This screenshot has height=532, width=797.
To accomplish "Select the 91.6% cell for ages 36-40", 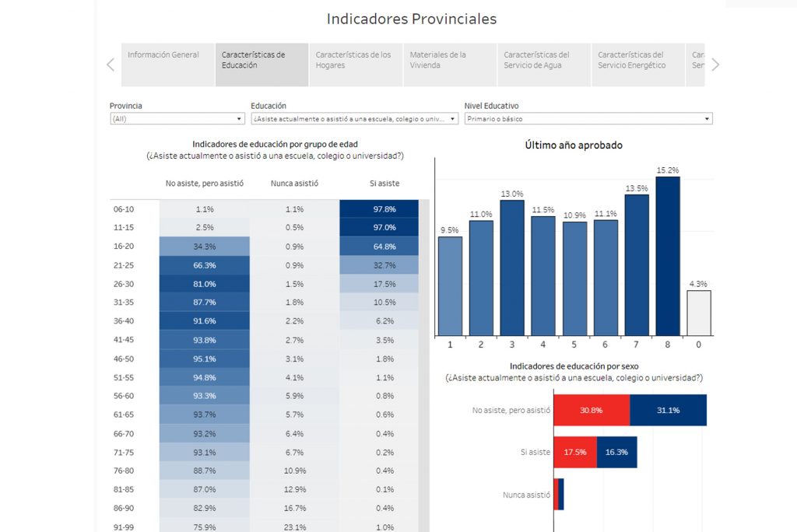I will pyautogui.click(x=205, y=321).
